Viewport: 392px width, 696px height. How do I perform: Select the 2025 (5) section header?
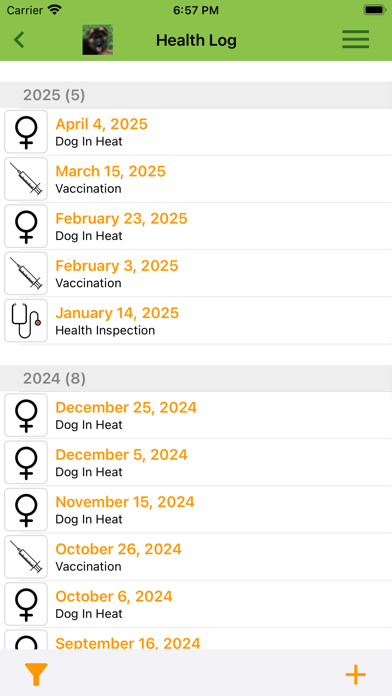click(196, 95)
